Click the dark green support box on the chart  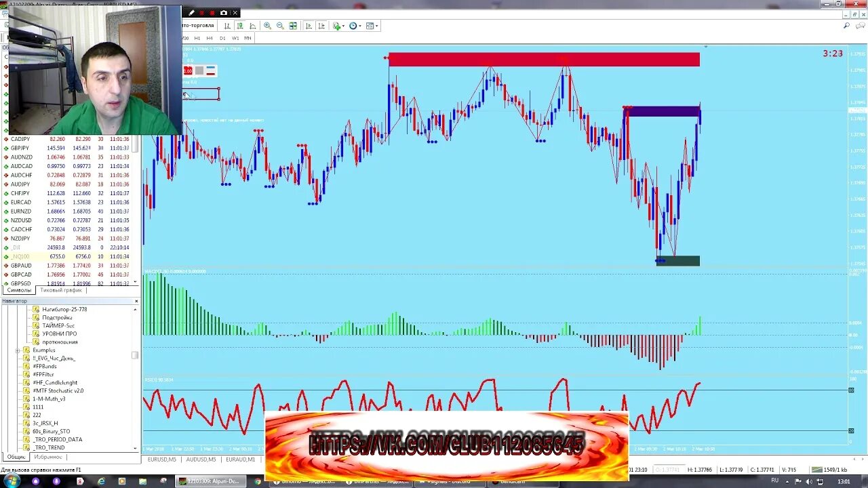[678, 261]
